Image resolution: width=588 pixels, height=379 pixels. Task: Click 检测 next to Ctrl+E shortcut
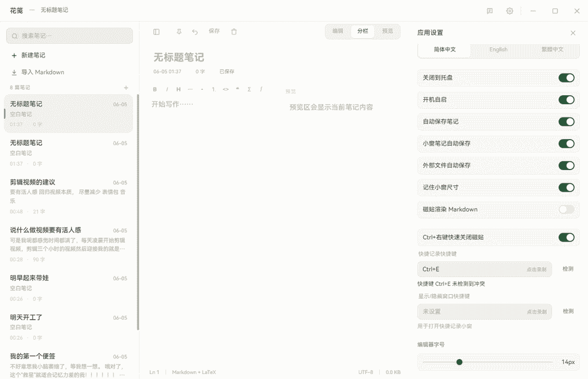click(568, 269)
